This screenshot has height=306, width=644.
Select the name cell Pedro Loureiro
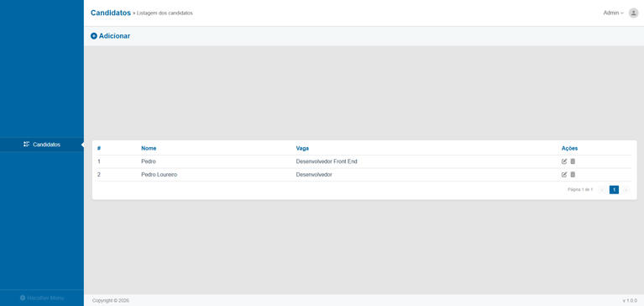pos(159,175)
